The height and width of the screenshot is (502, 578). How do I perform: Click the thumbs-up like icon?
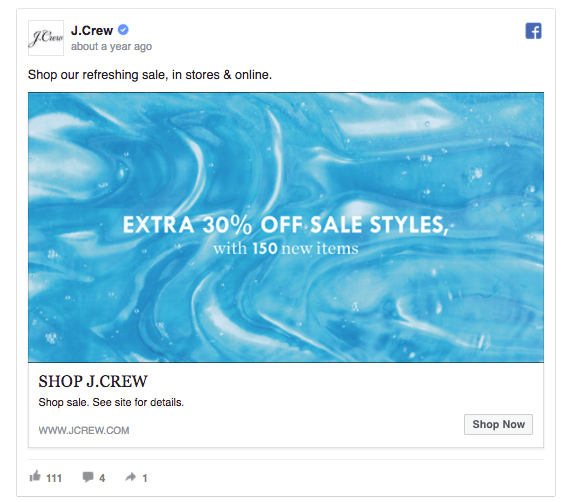tap(35, 476)
